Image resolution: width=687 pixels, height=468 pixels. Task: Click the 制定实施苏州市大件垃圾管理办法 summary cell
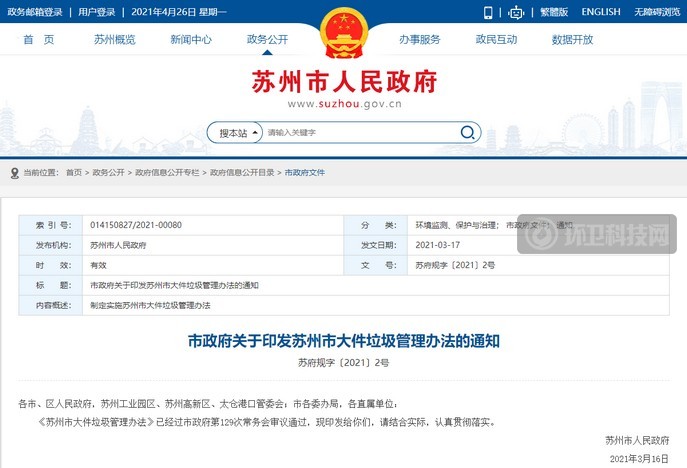click(150, 305)
